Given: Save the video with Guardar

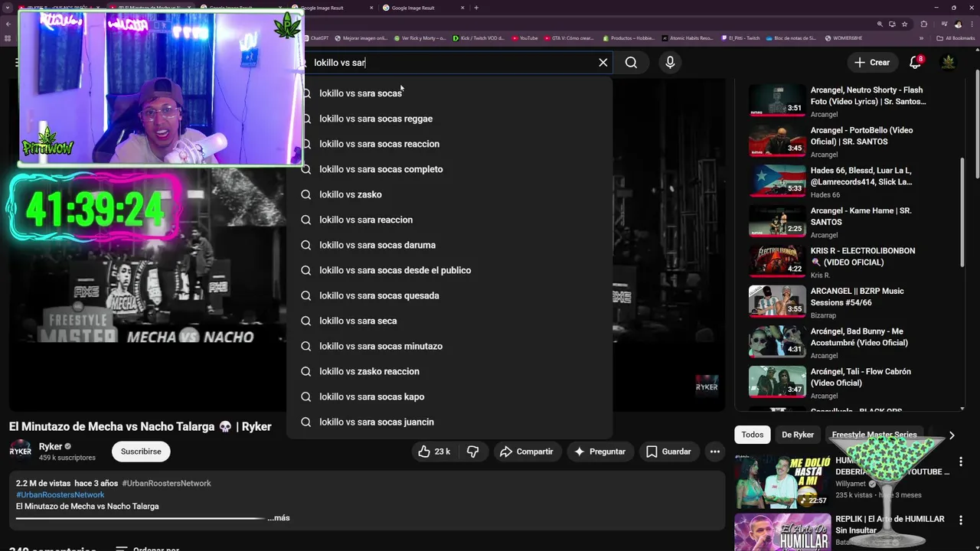Looking at the screenshot, I should coord(668,452).
